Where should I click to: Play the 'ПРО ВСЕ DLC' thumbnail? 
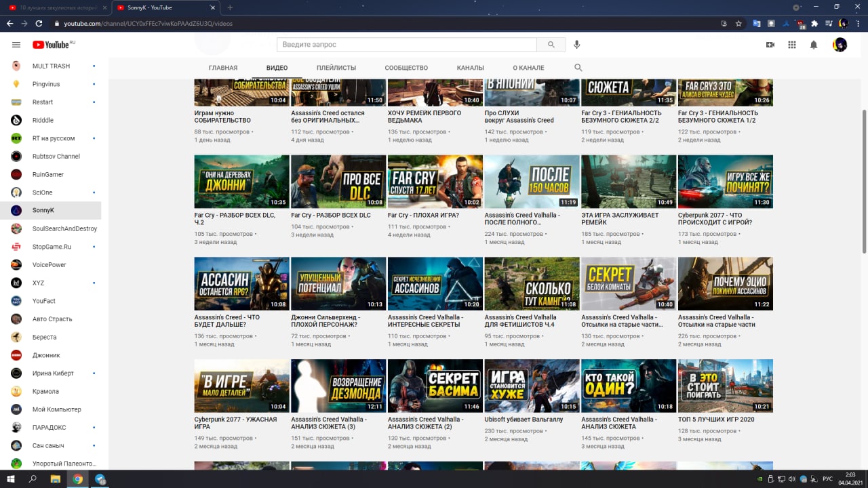pos(338,182)
